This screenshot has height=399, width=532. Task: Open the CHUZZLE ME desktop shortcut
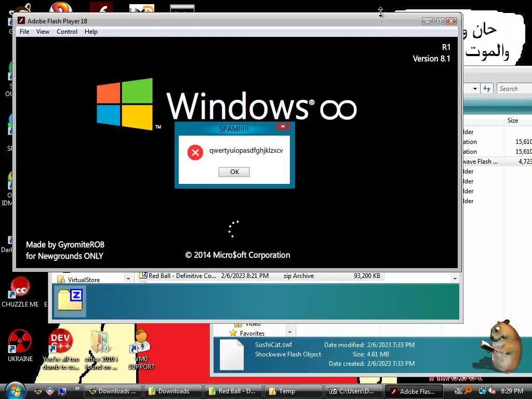[x=20, y=292]
